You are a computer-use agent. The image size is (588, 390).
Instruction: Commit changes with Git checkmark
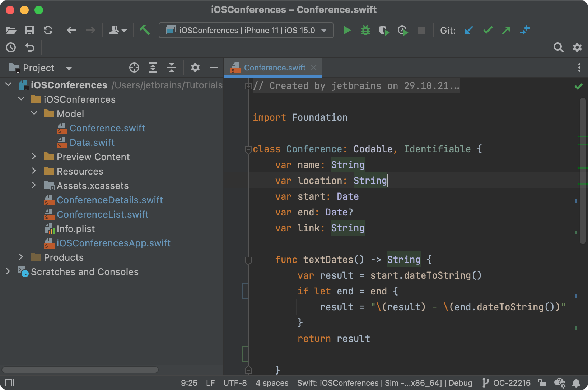(x=487, y=30)
